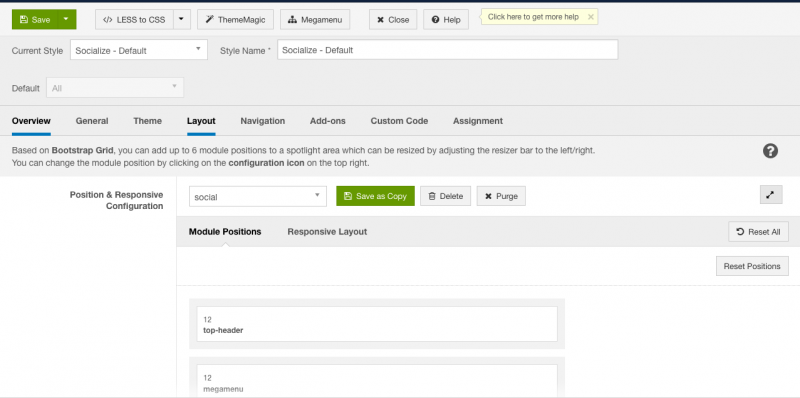Select the top-header position block
The image size is (800, 398).
(x=377, y=324)
